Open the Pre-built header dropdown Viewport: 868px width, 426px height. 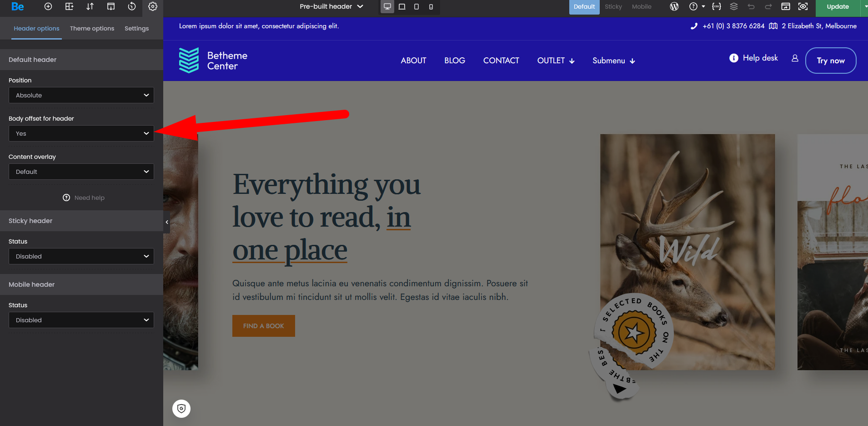pos(331,6)
